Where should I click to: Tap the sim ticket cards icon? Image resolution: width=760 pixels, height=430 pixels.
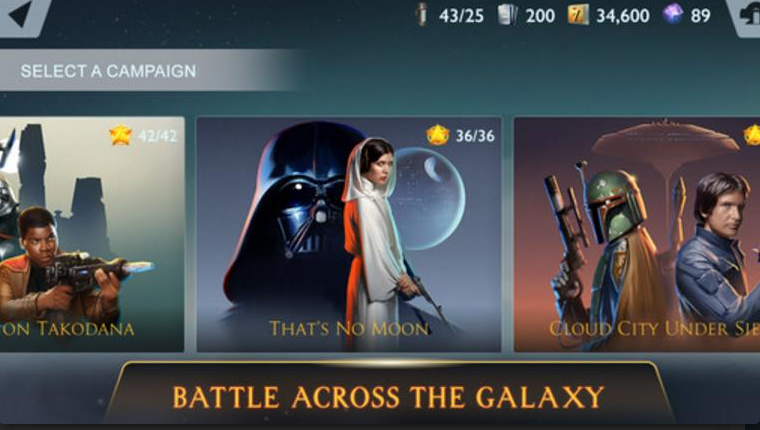(507, 15)
